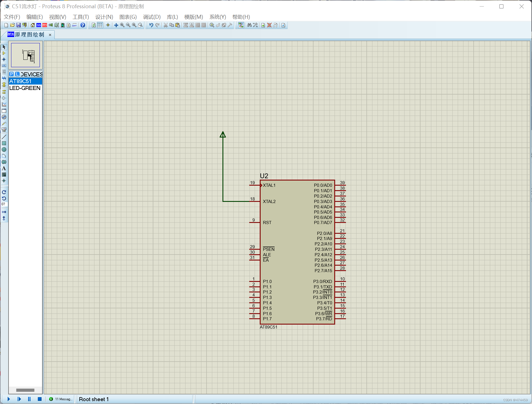Click the Paste clipboard icon

[178, 25]
